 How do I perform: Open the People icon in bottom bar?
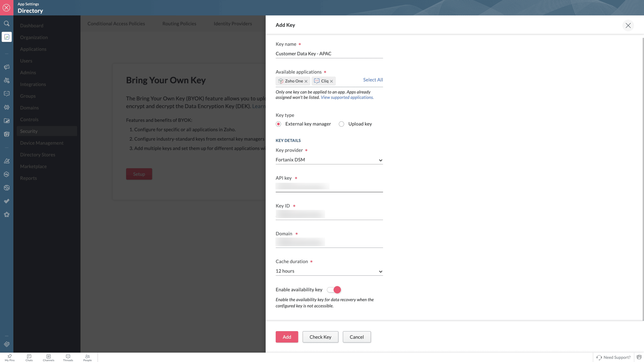[88, 358]
